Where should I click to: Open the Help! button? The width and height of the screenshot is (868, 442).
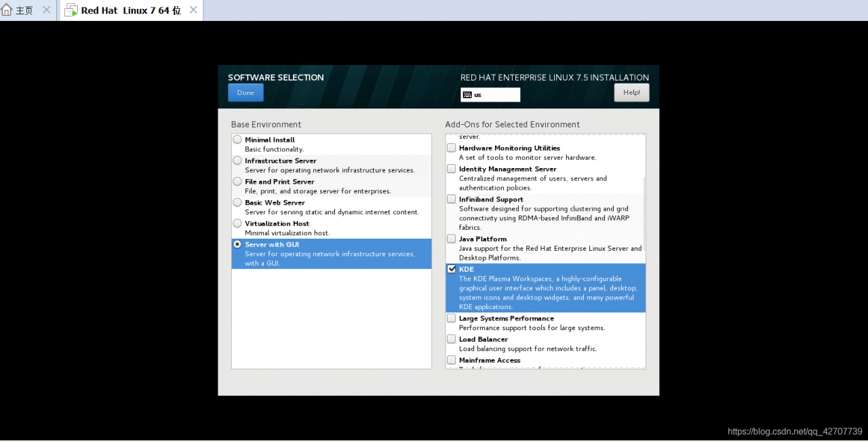pos(631,93)
